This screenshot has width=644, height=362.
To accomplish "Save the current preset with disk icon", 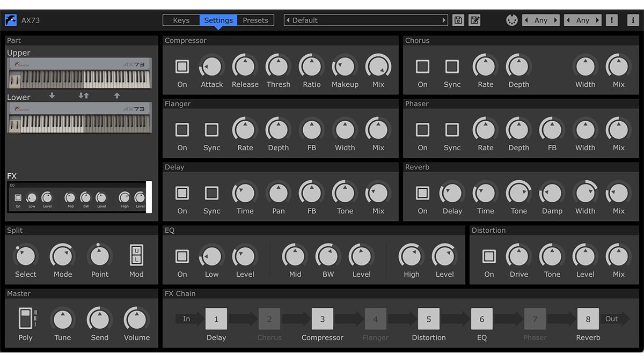I will tap(458, 20).
